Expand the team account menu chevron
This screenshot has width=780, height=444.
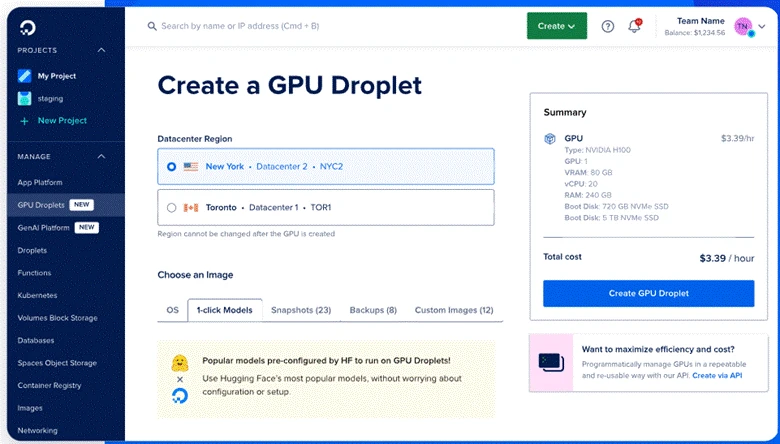(762, 27)
